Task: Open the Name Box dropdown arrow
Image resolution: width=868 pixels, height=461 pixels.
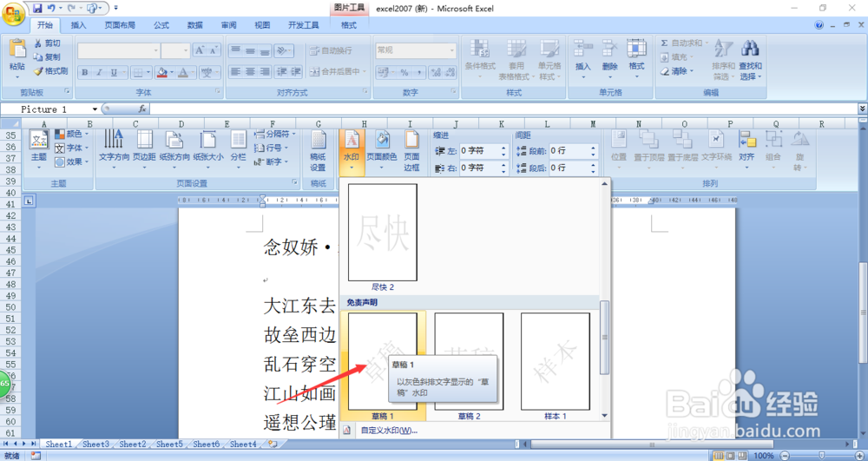Action: point(95,109)
